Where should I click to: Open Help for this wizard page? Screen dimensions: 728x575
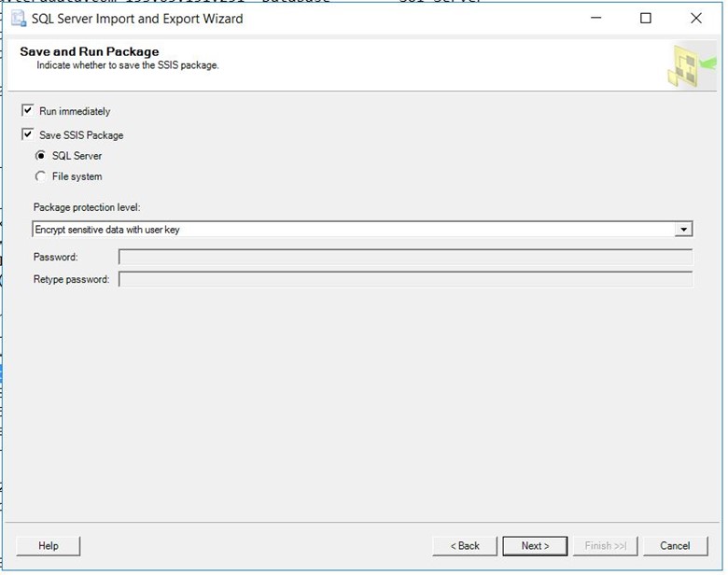[x=49, y=546]
